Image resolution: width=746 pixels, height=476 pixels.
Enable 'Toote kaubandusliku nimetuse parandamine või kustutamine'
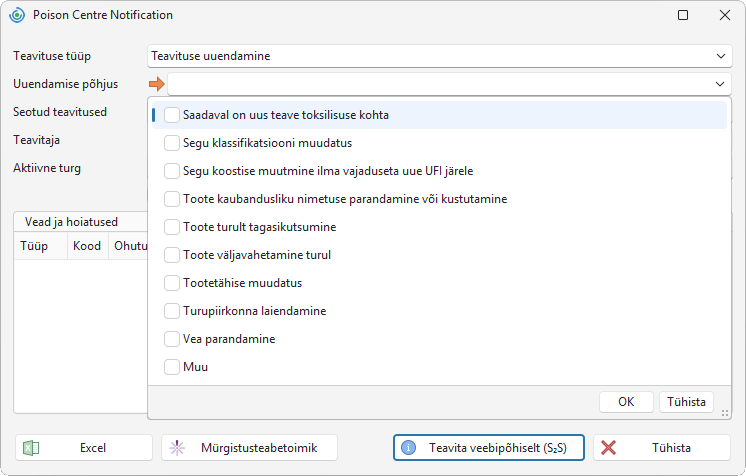[x=172, y=199]
